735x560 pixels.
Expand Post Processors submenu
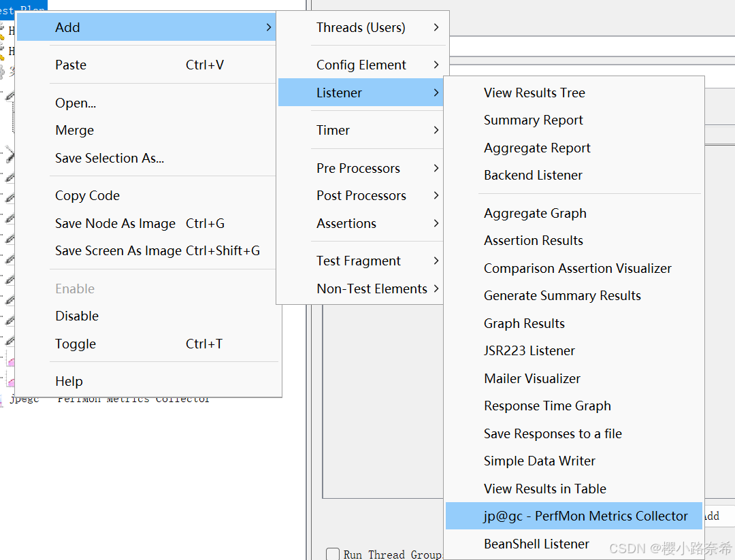[x=361, y=195]
